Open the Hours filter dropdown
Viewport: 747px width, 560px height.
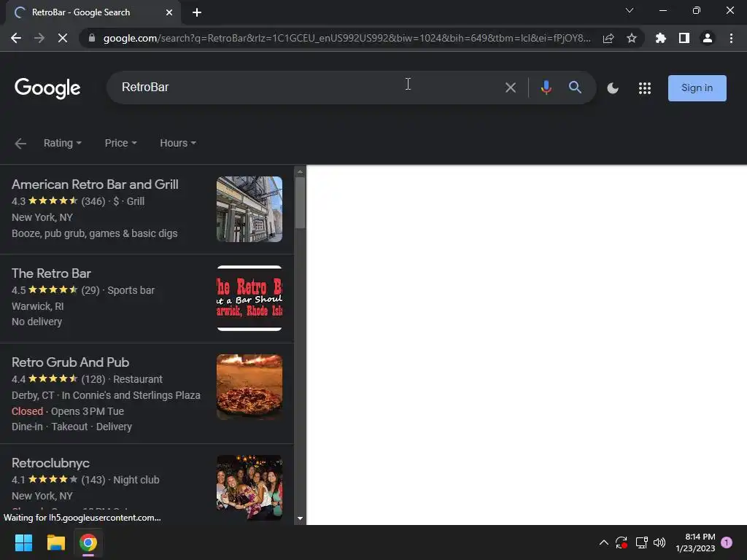coord(178,143)
